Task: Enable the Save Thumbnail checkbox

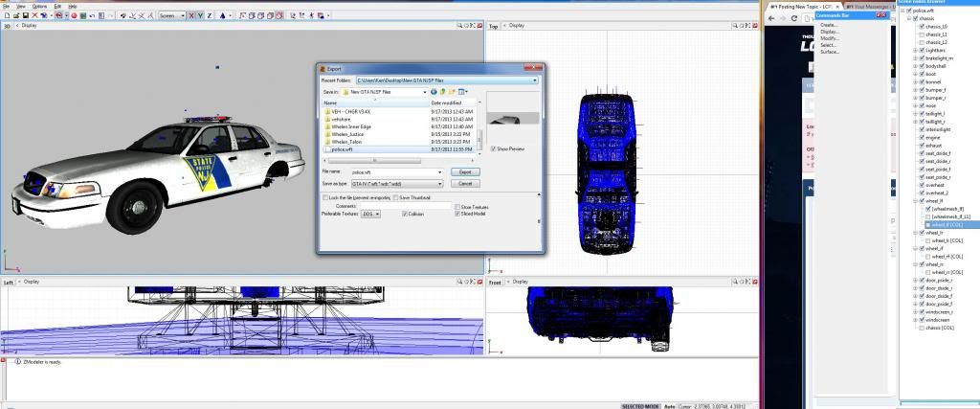Action: tap(395, 197)
